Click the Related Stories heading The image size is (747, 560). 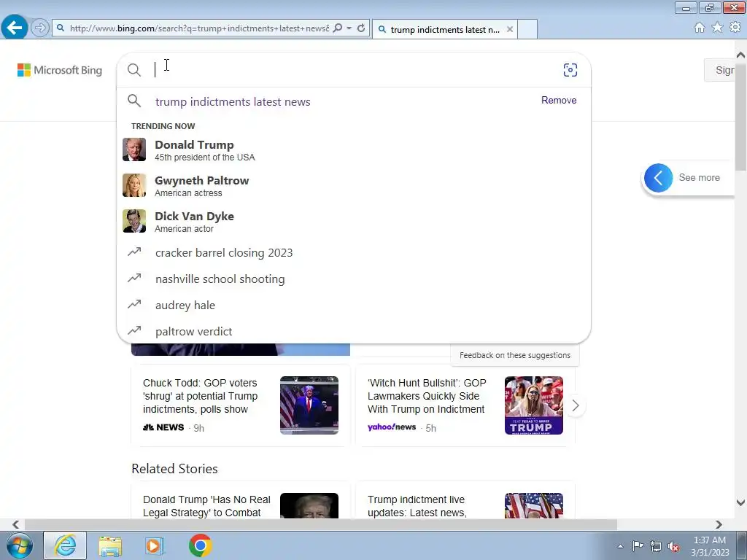click(175, 469)
